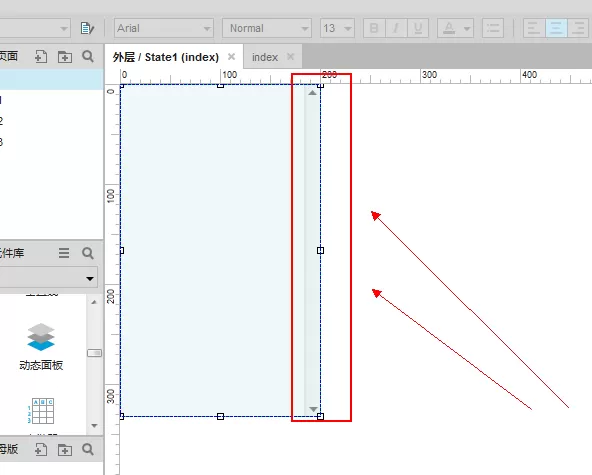Open the font size 13 dropdown
Image resolution: width=592 pixels, height=475 pixels.
click(337, 28)
